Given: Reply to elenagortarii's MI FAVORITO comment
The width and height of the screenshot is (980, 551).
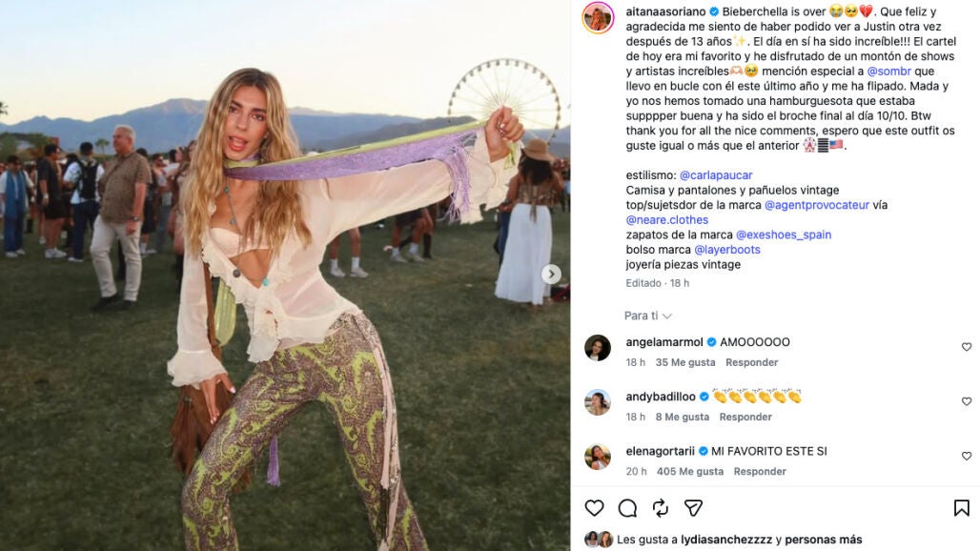Looking at the screenshot, I should [x=760, y=472].
